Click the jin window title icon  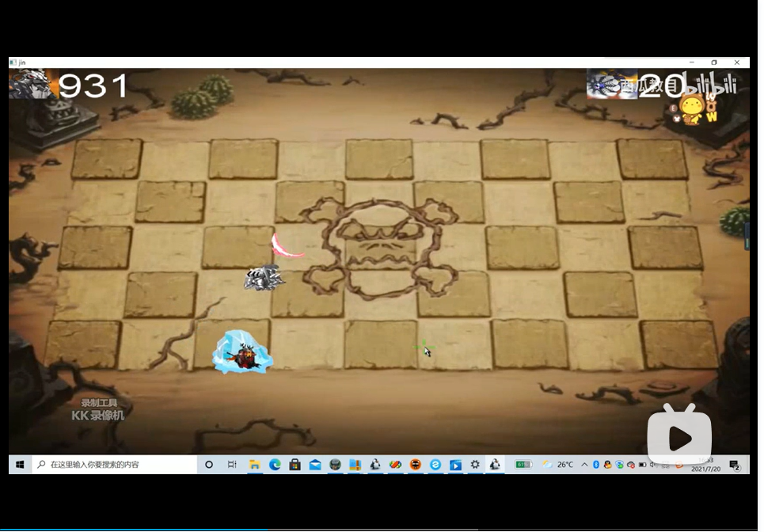coord(13,63)
